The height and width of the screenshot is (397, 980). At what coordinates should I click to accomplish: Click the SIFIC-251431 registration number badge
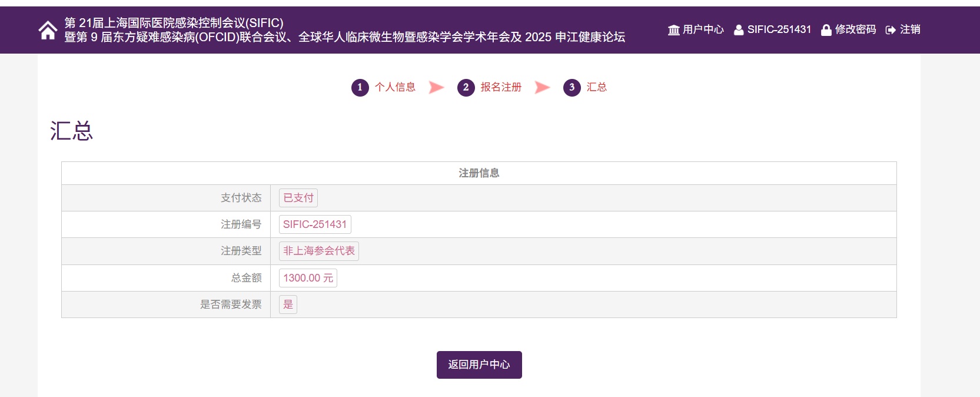click(x=315, y=224)
